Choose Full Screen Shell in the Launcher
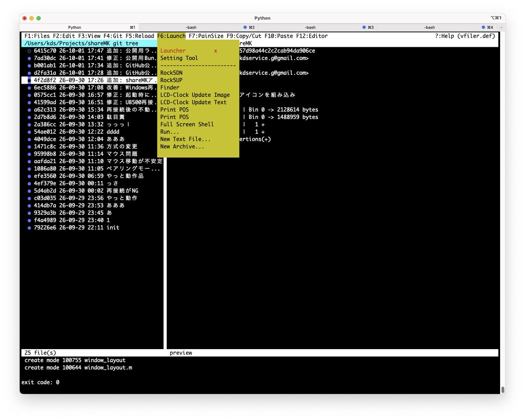Viewport: 525px width, 420px height. coord(187,124)
